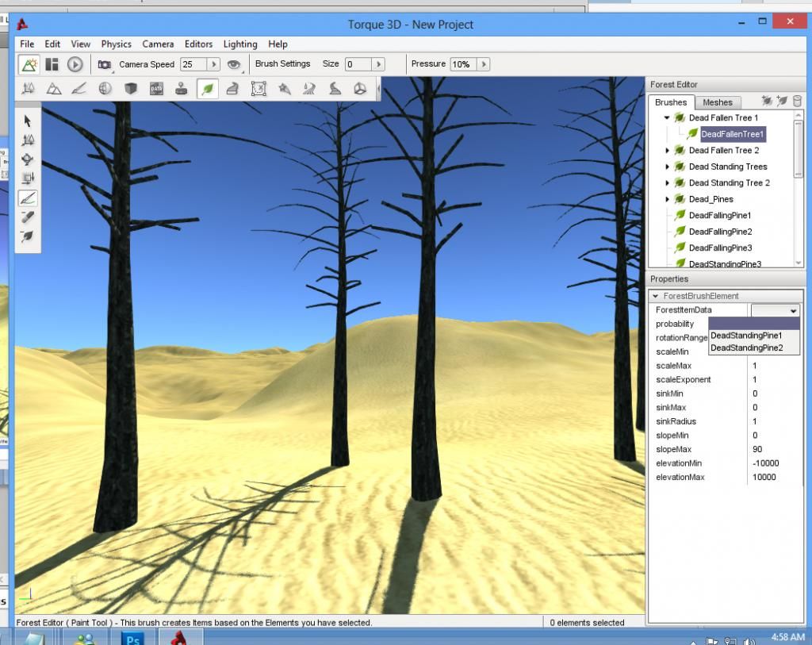The height and width of the screenshot is (645, 812).
Task: Open the Pressure percentage slider arrow
Action: tap(483, 64)
